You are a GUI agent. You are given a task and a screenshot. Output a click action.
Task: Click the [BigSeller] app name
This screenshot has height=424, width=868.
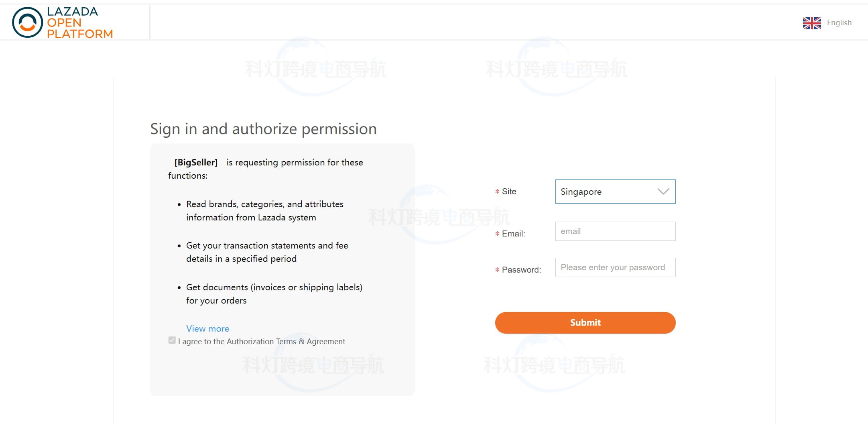point(196,162)
